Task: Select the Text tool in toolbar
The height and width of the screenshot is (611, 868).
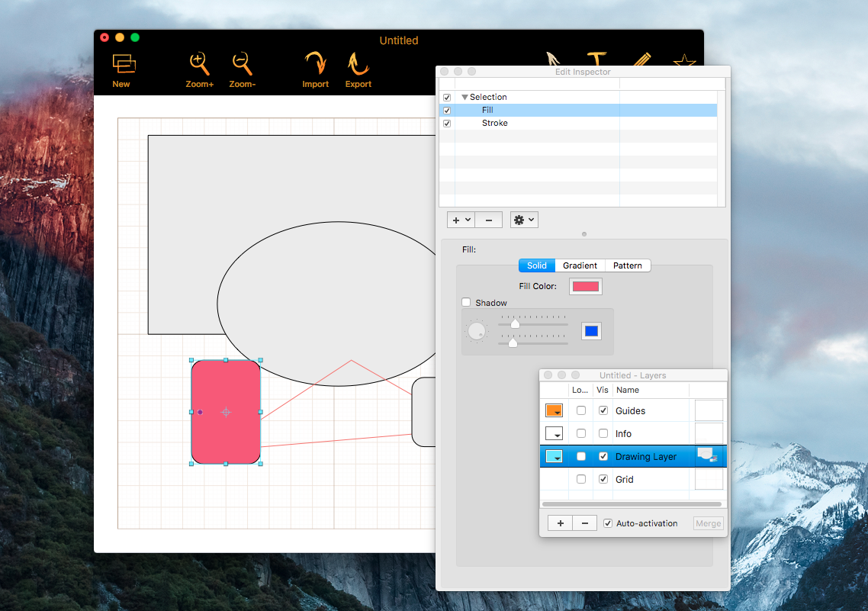Action: coord(596,59)
